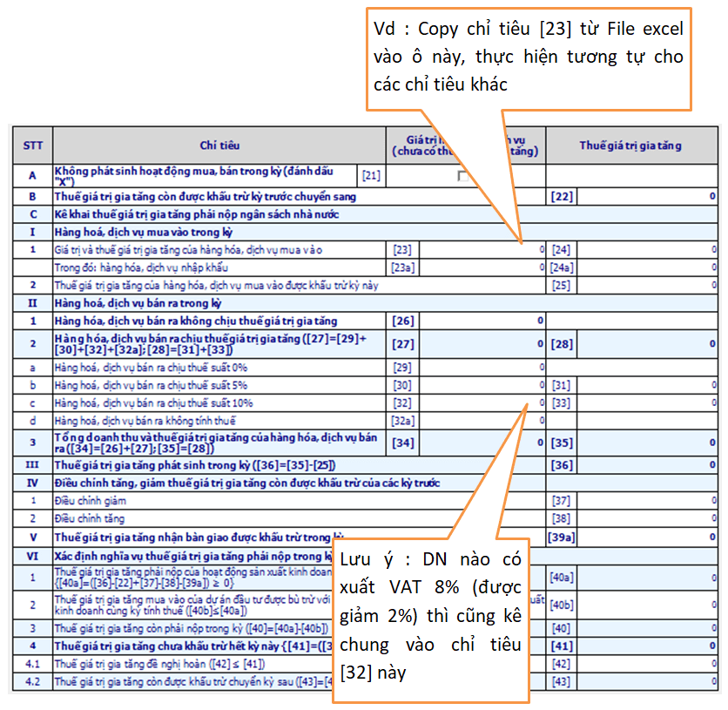Click the total tax field [35]
728x710 pixels.
pyautogui.click(x=647, y=443)
